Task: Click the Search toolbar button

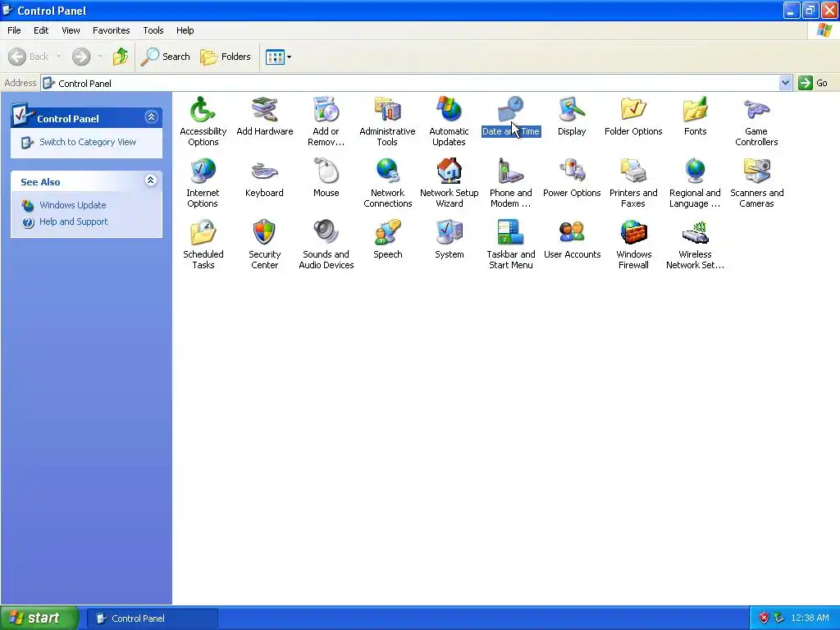Action: [x=165, y=57]
